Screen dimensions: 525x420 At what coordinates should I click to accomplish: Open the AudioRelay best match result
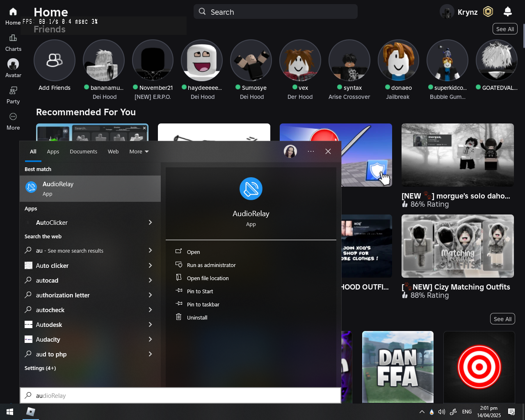pyautogui.click(x=90, y=189)
